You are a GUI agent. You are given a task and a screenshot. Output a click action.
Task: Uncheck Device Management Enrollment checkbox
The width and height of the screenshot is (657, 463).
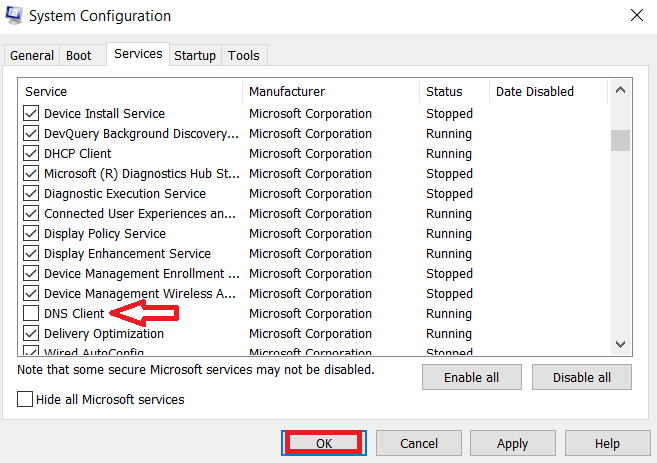(x=31, y=274)
